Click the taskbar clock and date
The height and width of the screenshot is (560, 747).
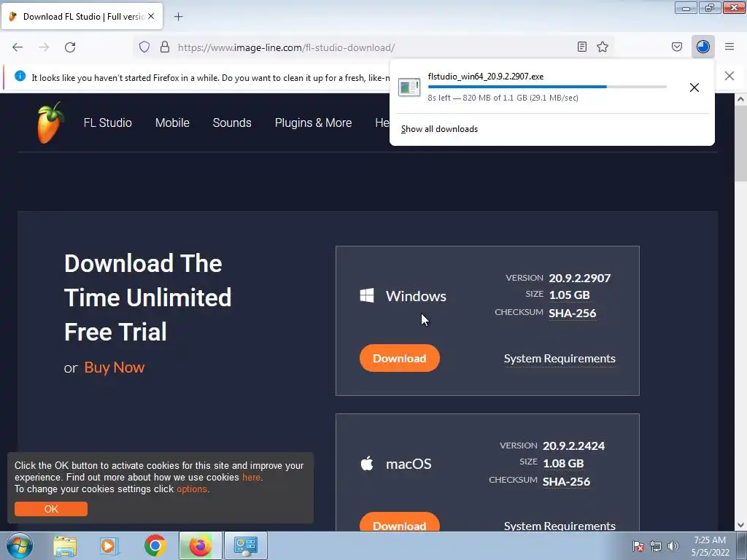(710, 546)
